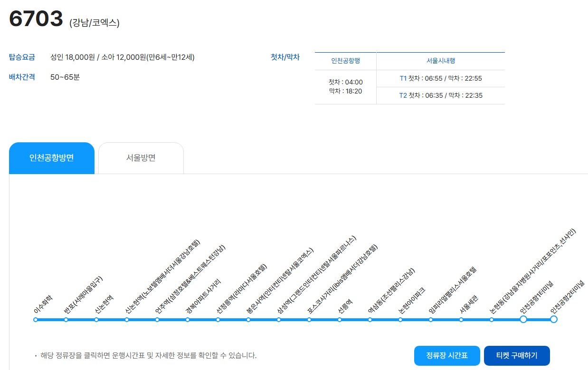This screenshot has height=370, width=588.
Task: Select the 봉은사역 stop marker
Action: pos(247,320)
